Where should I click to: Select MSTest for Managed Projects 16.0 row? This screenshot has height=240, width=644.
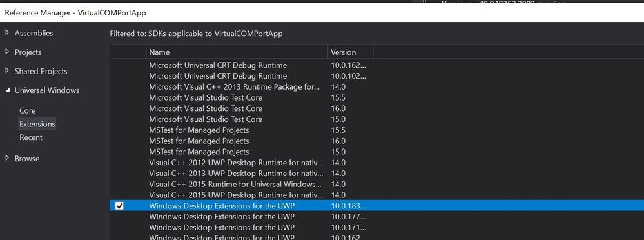(x=376, y=141)
